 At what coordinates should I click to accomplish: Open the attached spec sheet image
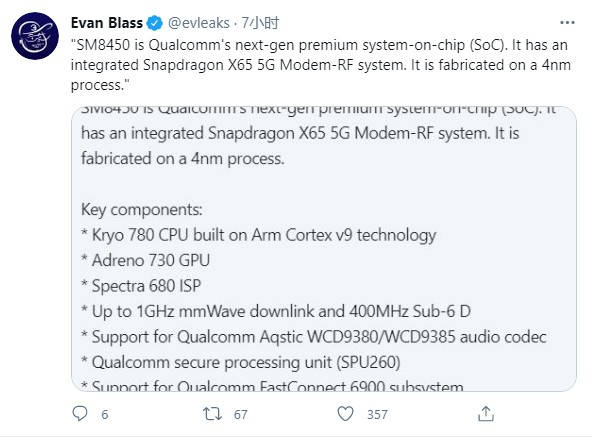(x=324, y=249)
